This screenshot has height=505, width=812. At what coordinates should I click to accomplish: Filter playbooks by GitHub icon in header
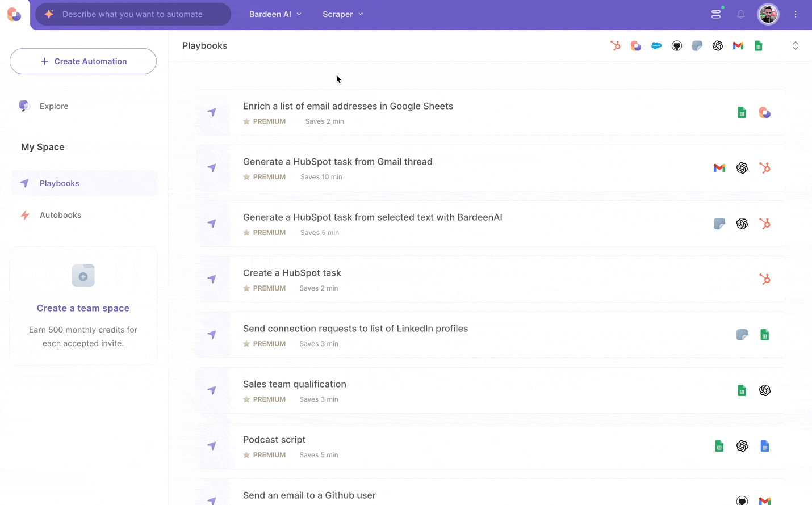pos(677,46)
